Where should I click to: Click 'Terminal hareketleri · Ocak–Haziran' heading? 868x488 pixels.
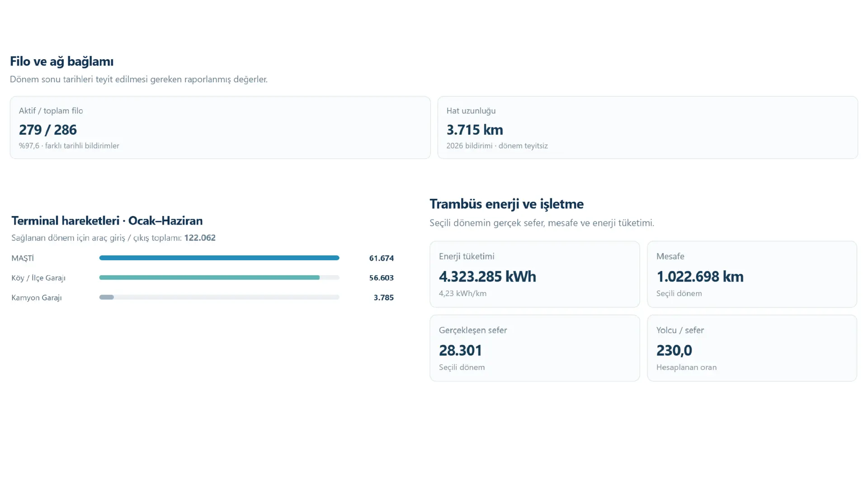(107, 221)
